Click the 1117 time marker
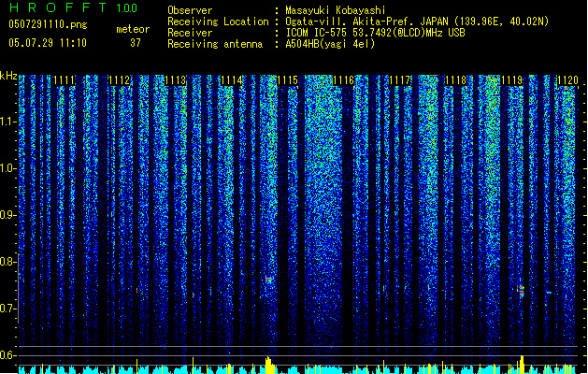The image size is (588, 374). [x=400, y=80]
